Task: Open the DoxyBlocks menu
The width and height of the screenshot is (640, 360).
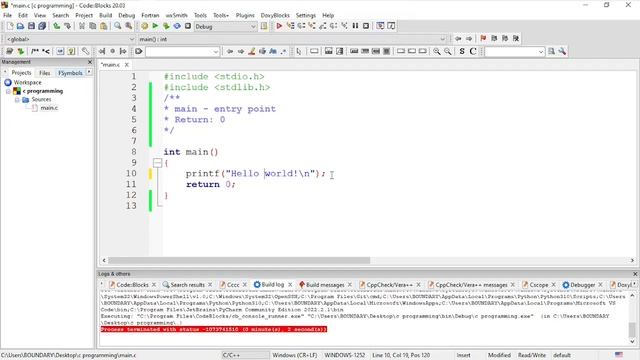Action: 275,15
